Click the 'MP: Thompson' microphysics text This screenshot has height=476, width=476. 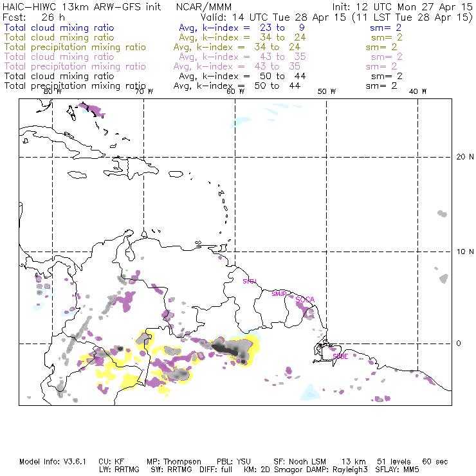point(174,462)
